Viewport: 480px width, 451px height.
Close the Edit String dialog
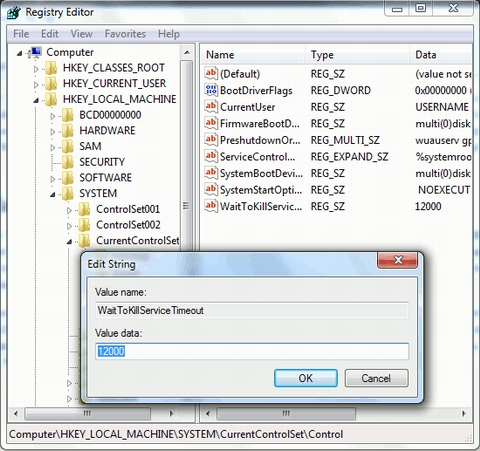(397, 260)
